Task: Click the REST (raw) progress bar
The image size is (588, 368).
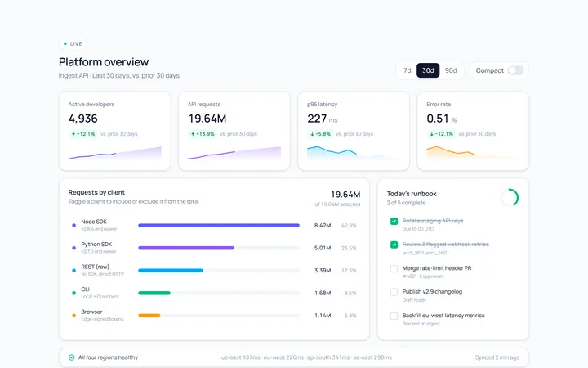Action: [219, 271]
